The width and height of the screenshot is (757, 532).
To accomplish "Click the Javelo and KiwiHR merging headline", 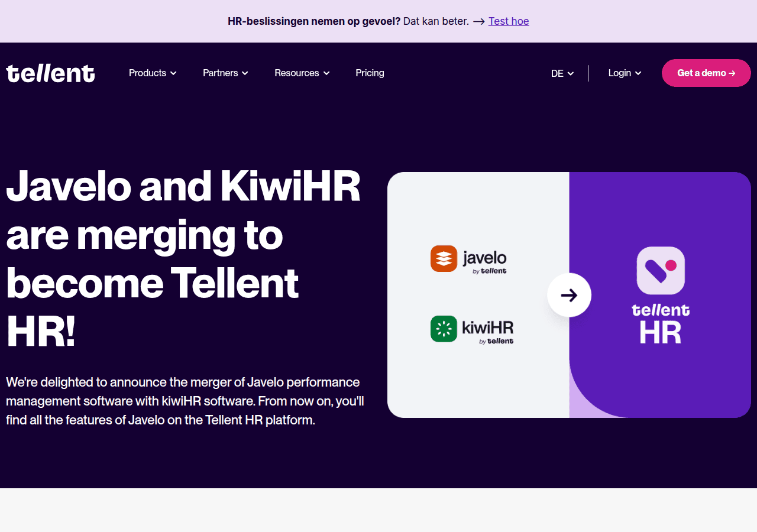I will (x=183, y=258).
